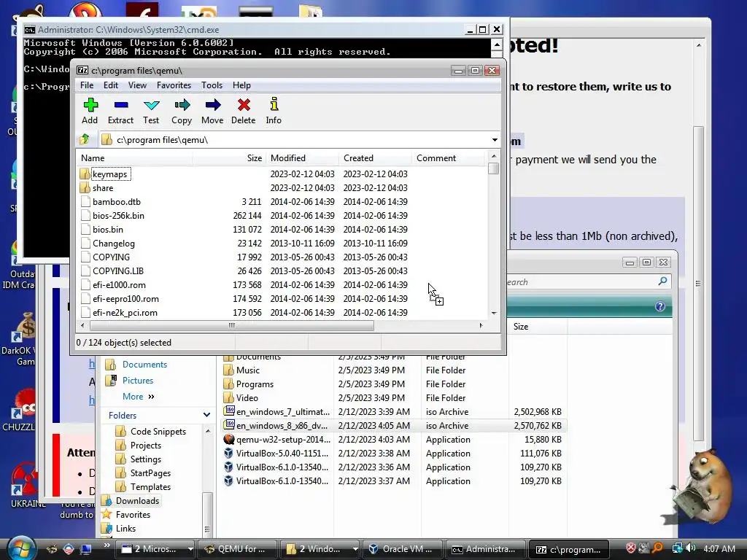747x560 pixels.
Task: Run the Test archive tool
Action: click(151, 111)
